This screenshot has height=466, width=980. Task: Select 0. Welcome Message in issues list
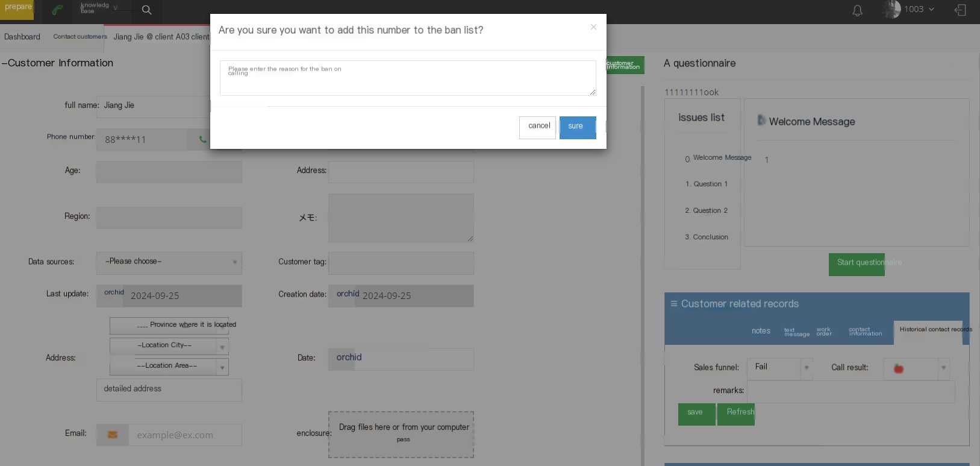(718, 158)
